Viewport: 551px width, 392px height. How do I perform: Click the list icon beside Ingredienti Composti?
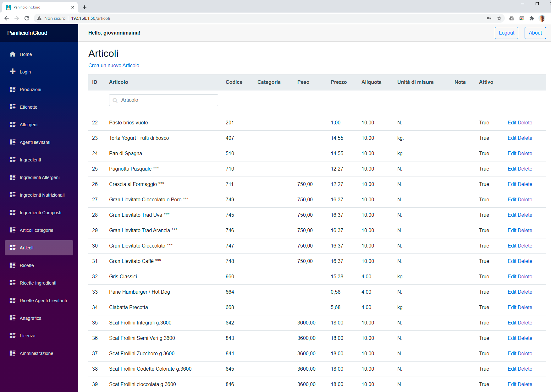13,212
